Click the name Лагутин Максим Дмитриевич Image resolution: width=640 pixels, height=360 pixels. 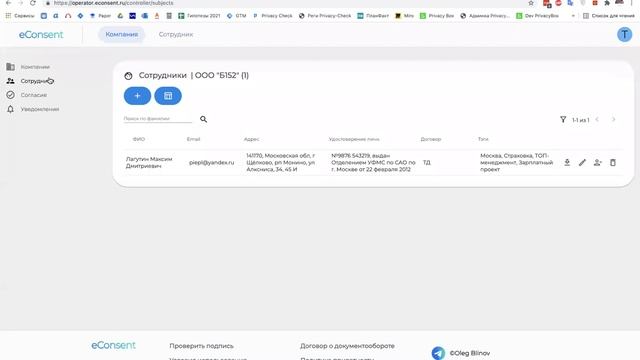coord(149,162)
